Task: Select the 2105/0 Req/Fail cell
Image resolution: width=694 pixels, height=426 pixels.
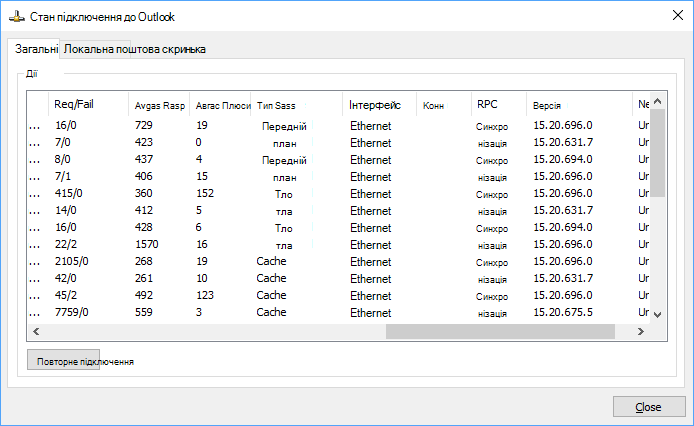Action: click(72, 261)
